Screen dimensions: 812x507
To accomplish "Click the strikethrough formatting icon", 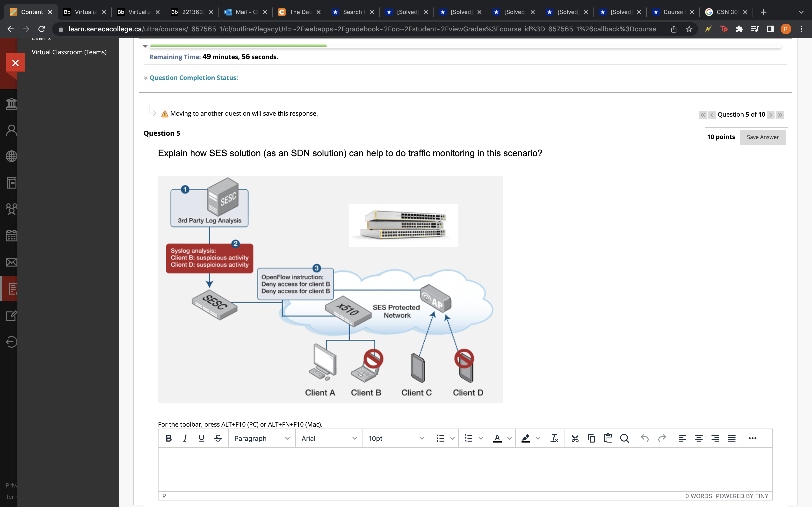I will pyautogui.click(x=218, y=438).
